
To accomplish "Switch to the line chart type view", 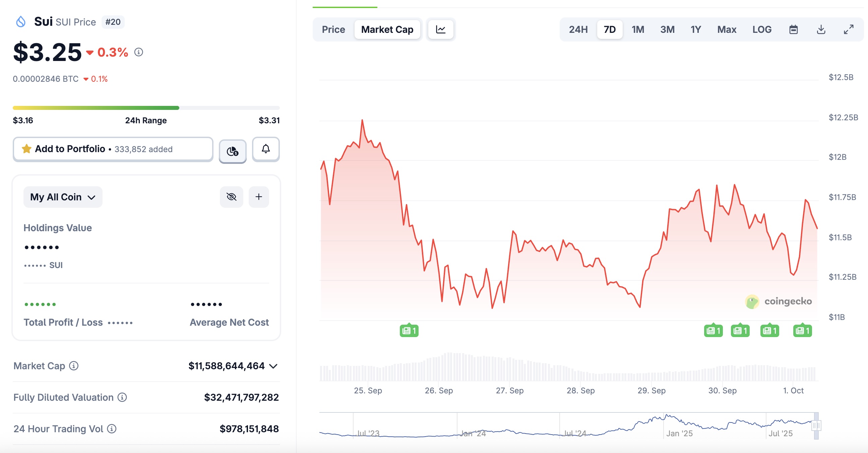I will (x=440, y=29).
